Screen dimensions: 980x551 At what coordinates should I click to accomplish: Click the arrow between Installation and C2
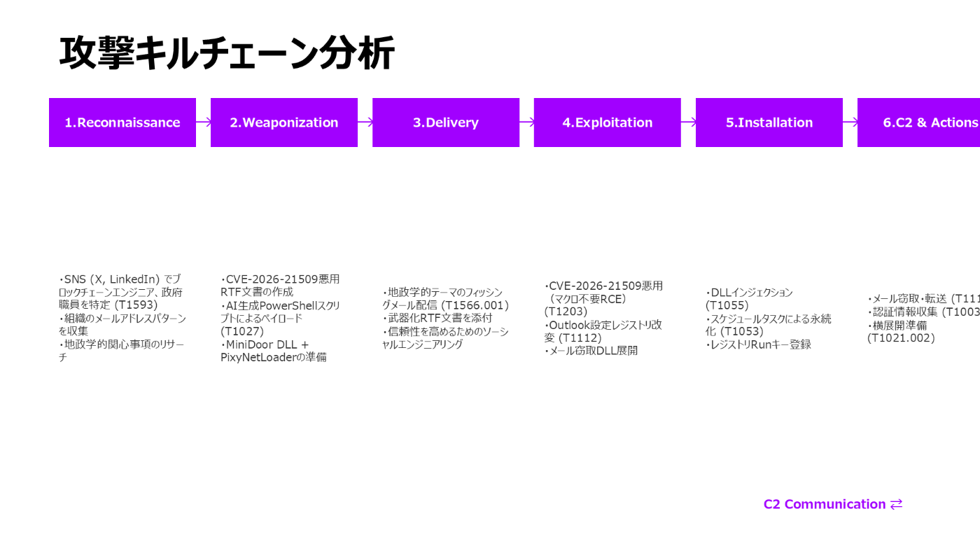pos(850,122)
